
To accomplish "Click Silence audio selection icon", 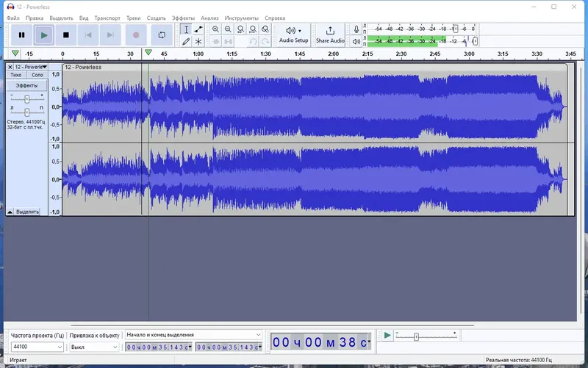I will [x=228, y=42].
